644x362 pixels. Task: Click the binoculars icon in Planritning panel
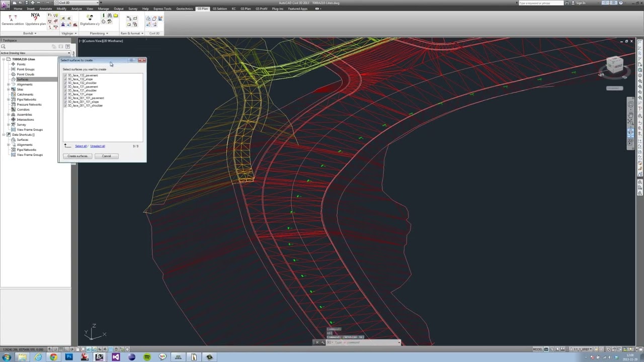(x=109, y=16)
